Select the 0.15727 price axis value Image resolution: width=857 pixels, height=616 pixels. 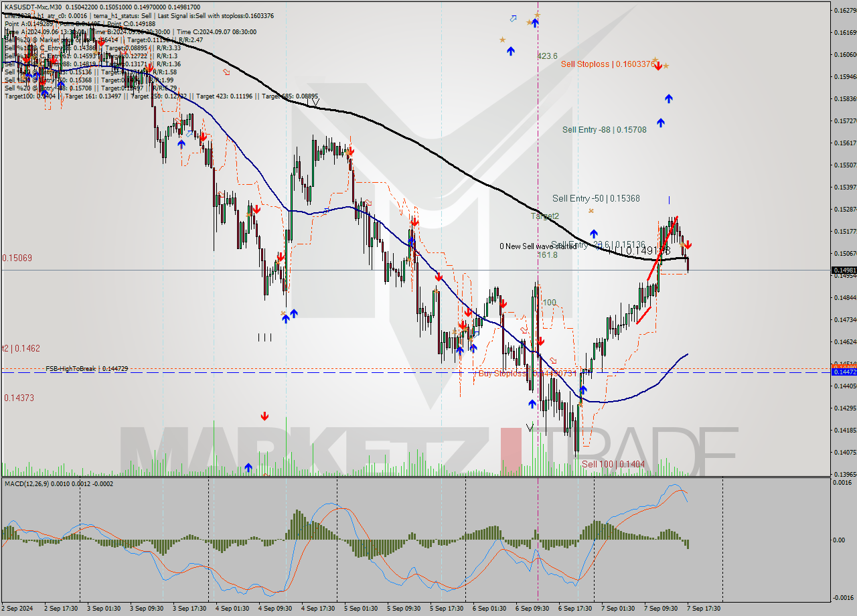(x=845, y=121)
